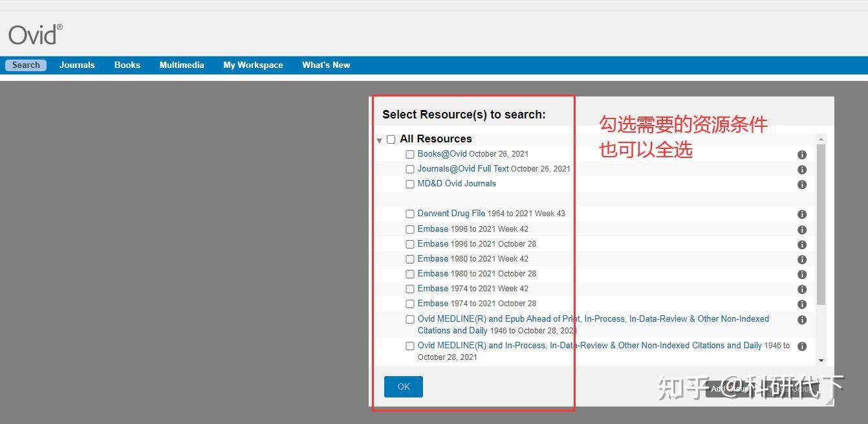
Task: Click info icon for Embase 1996 to 2021 Week 42
Action: tap(802, 229)
